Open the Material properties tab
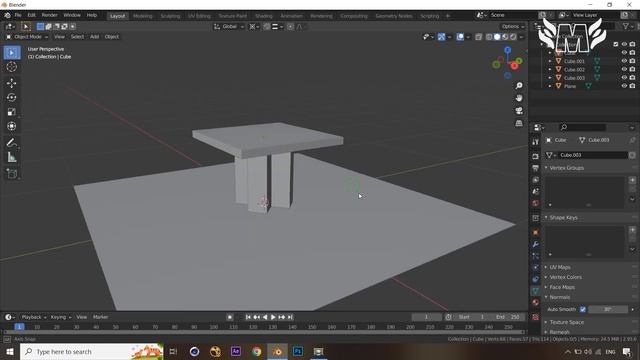Screen dimensions: 640x360 pos(536,302)
